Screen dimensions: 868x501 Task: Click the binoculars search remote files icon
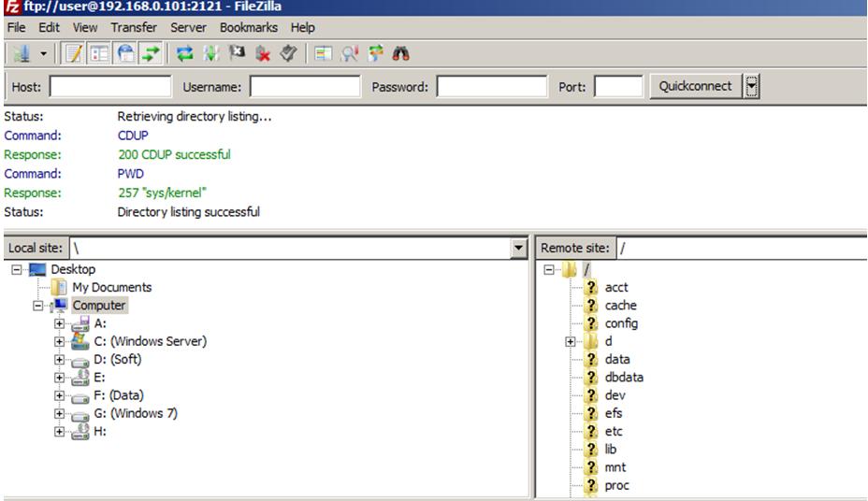click(400, 53)
